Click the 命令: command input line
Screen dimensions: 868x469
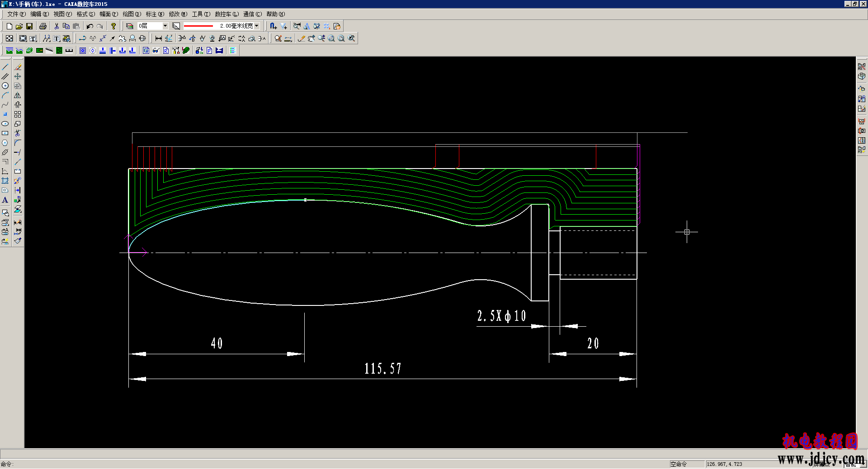[335, 464]
